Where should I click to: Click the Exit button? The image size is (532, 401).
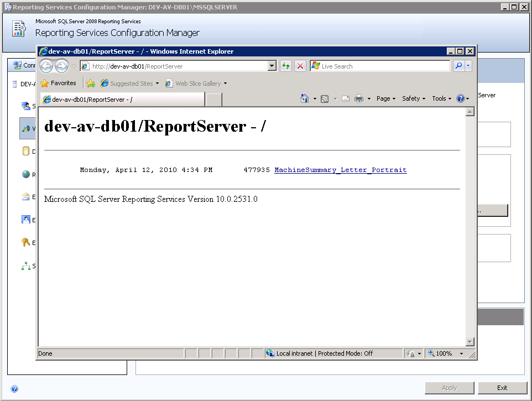[x=502, y=388]
